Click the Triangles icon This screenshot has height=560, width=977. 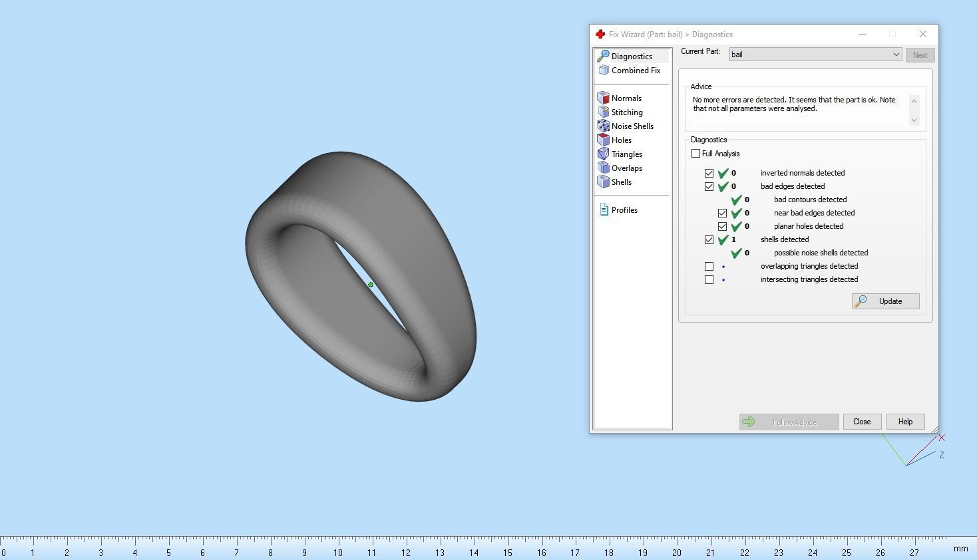click(x=604, y=154)
